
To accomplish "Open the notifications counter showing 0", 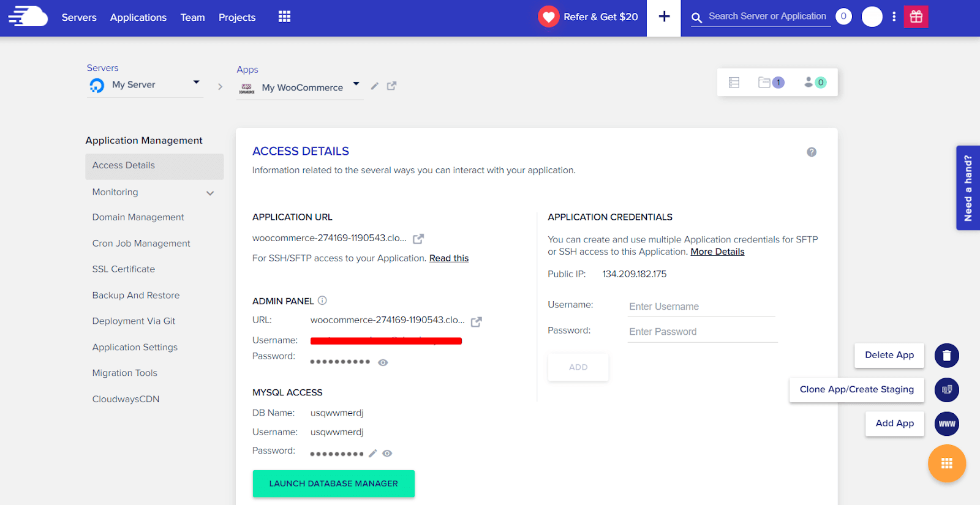I will click(x=843, y=17).
